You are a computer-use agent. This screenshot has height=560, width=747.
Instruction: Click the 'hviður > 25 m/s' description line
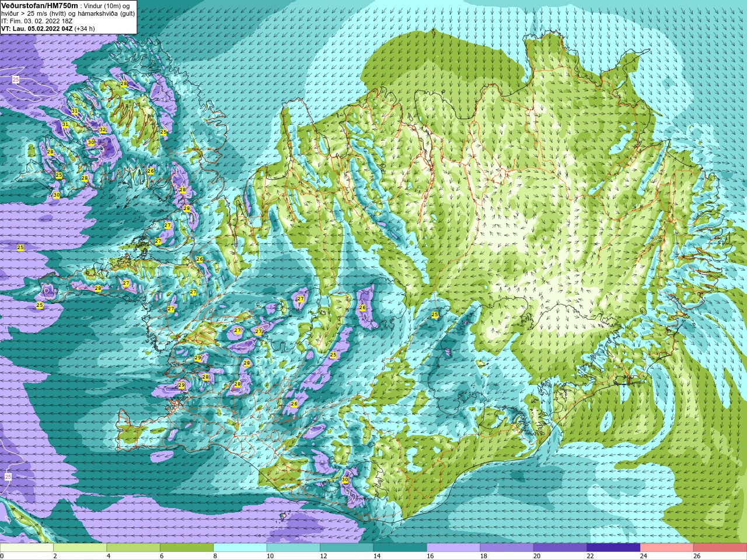[68, 13]
